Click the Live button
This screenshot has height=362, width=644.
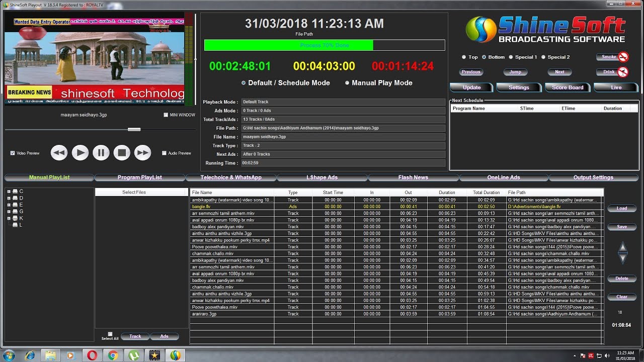click(616, 87)
